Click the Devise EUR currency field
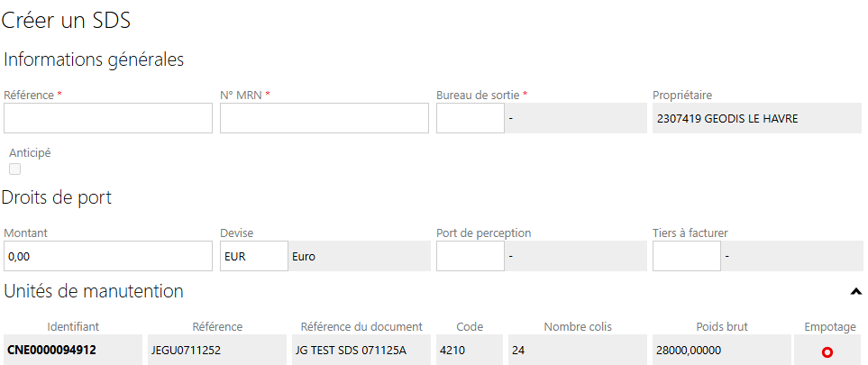 253,256
